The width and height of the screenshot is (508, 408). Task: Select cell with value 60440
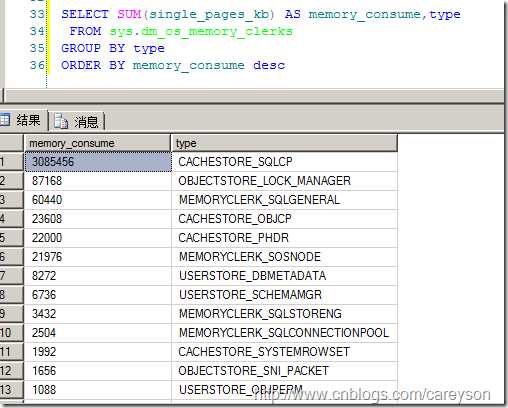[x=98, y=200]
